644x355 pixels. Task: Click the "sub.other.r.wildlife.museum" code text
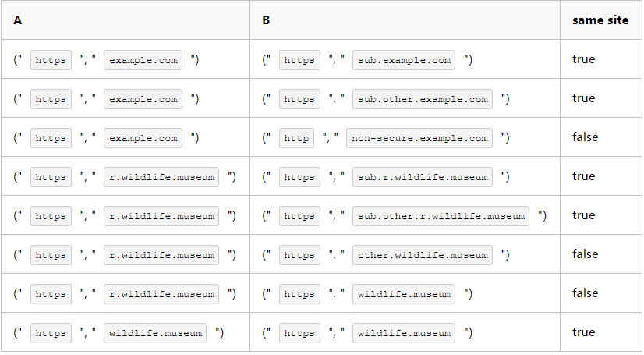click(x=441, y=216)
